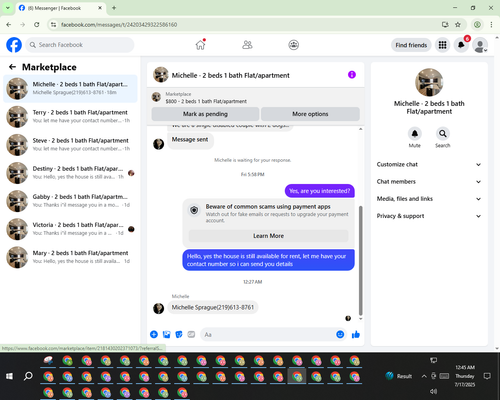
Task: Open site information icon in address bar
Action: (53, 25)
